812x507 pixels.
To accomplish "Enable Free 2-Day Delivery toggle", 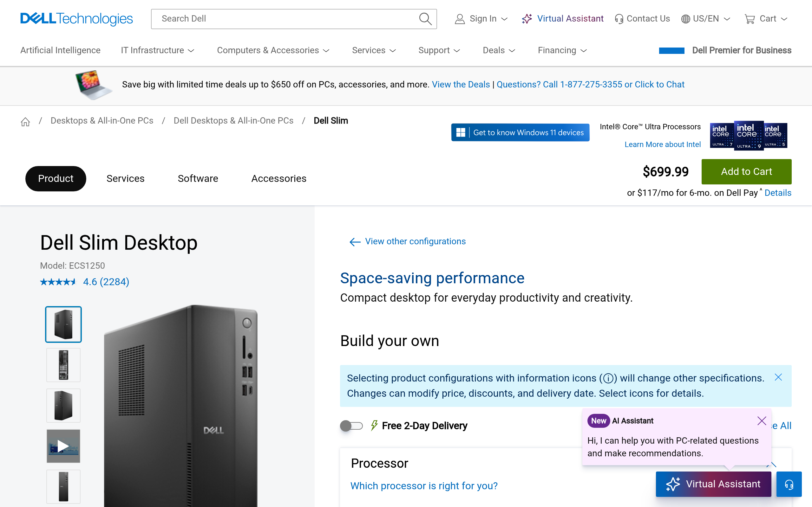I will [351, 426].
